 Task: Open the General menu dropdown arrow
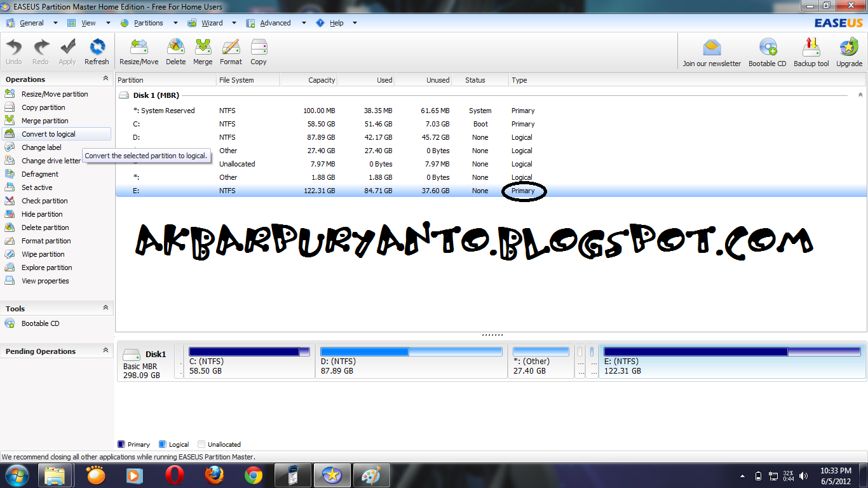[55, 22]
